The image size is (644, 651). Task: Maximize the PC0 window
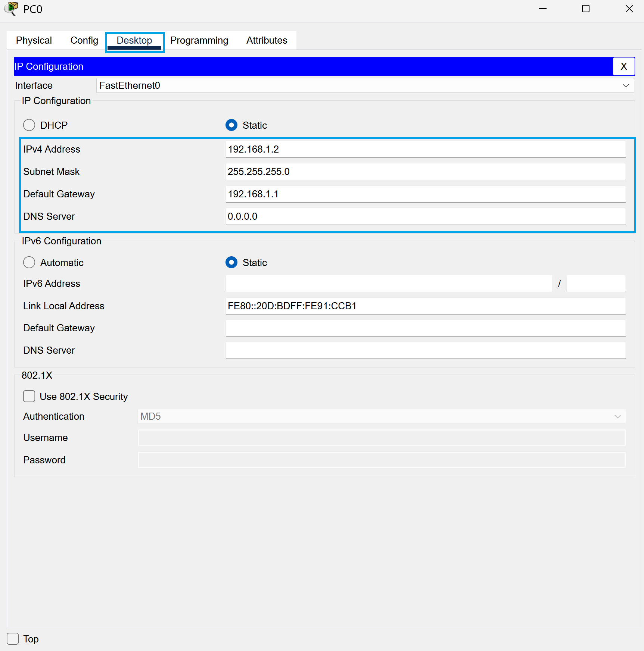586,9
